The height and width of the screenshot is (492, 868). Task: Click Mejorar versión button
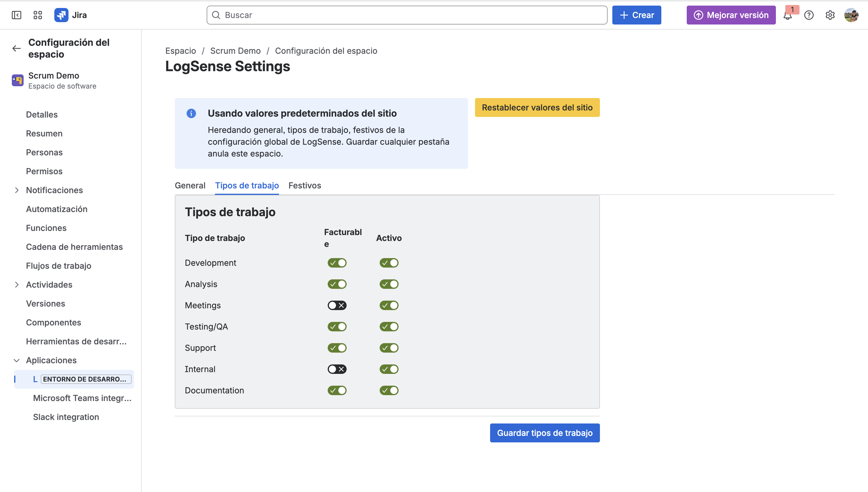pos(731,15)
